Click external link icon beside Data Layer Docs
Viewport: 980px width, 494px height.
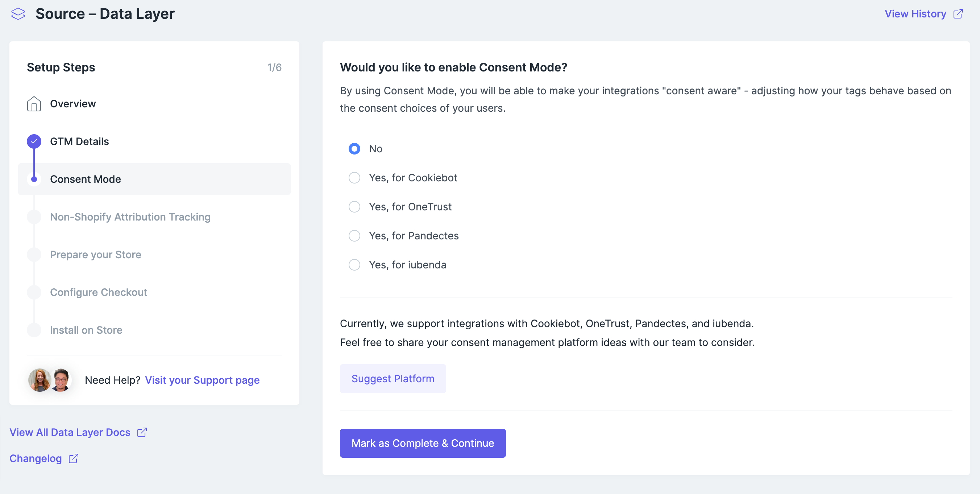(142, 432)
